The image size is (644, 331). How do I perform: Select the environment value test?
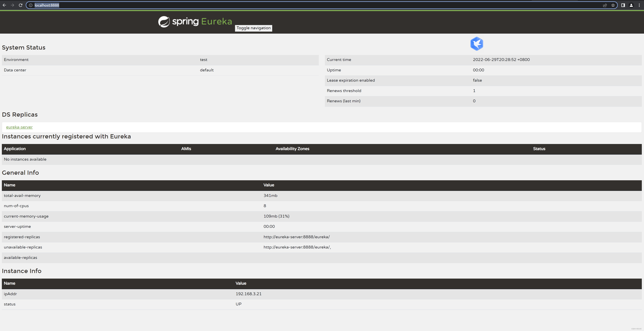[x=204, y=60]
